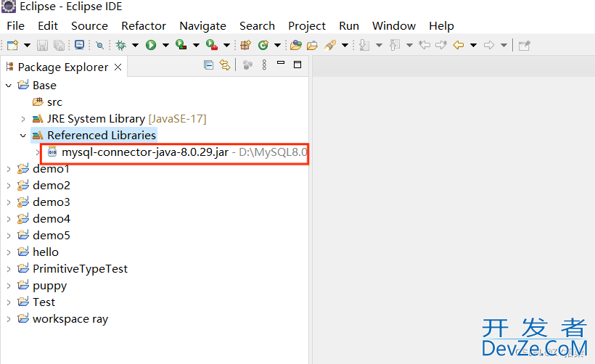Click the Next Annotation icon
The image size is (595, 364).
pos(364,45)
